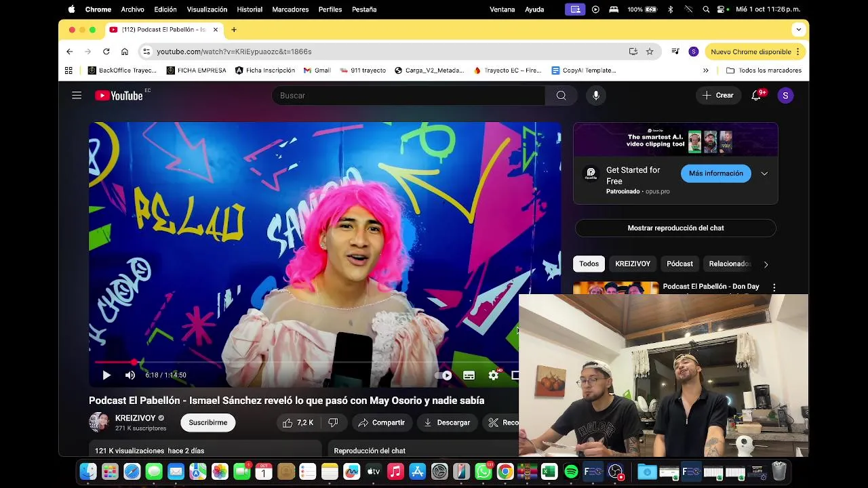Screen dimensions: 868x488
Task: Open WhatsApp from the Dock
Action: (x=483, y=471)
